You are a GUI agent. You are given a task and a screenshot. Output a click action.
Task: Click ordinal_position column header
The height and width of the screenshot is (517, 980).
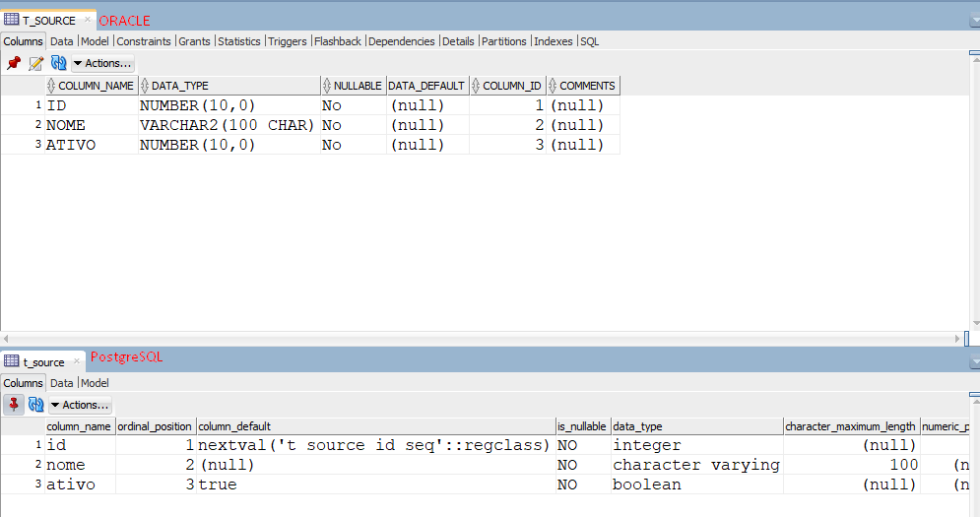[x=156, y=426]
